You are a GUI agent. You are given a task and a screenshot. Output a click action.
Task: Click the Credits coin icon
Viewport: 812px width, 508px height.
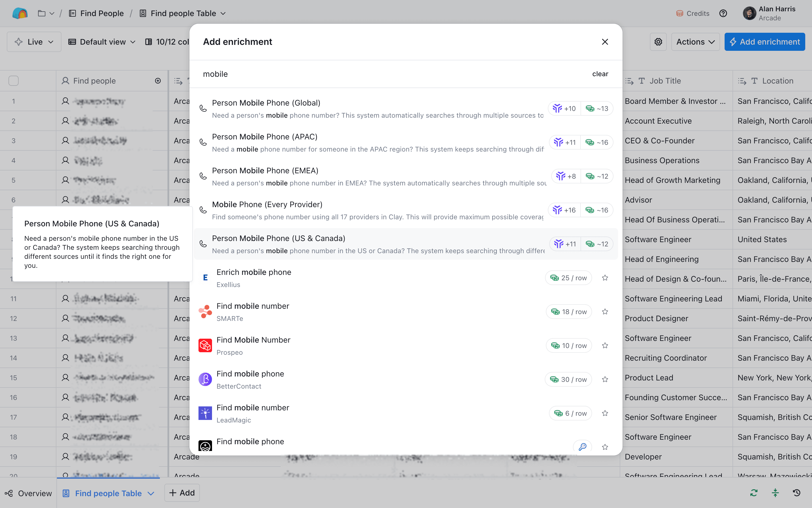click(x=679, y=14)
